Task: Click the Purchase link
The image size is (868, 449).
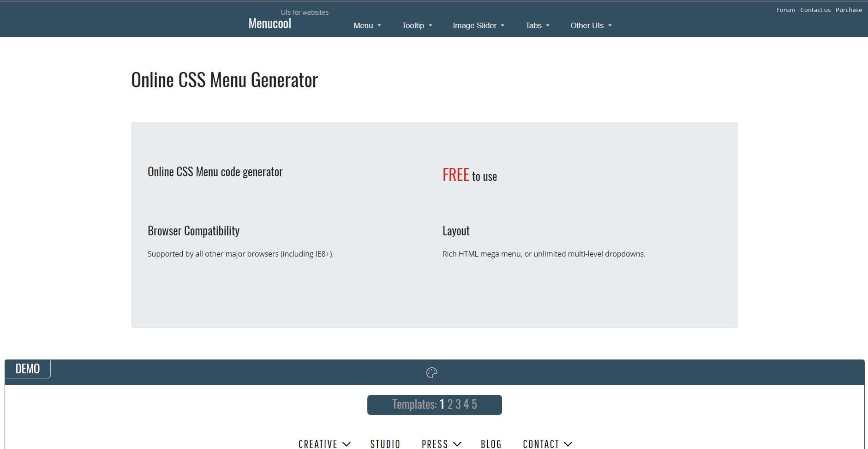Action: (x=849, y=9)
